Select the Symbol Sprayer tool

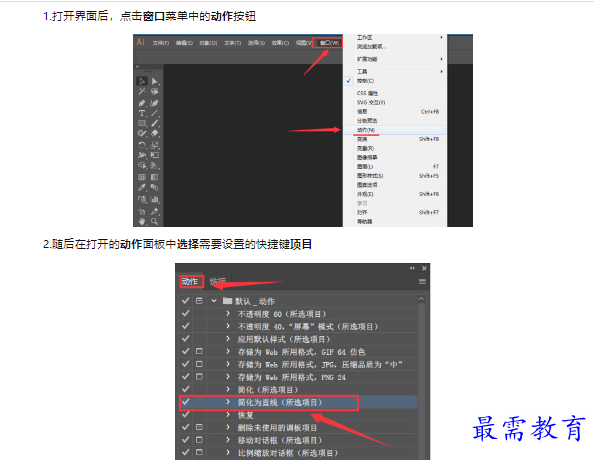coord(142,199)
